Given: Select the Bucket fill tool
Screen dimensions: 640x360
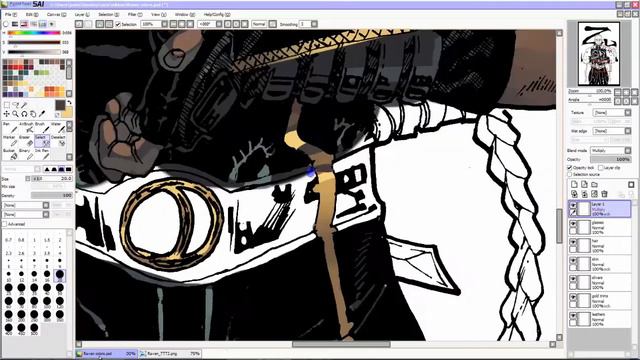Looking at the screenshot, I should click(9, 154).
